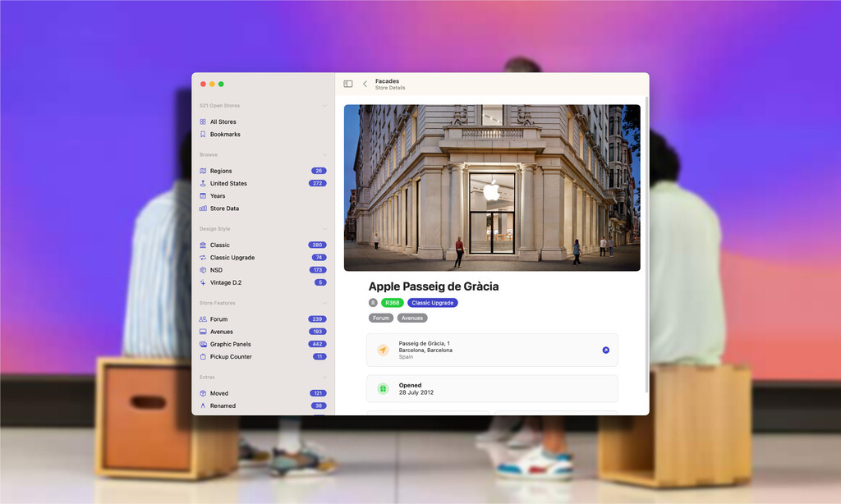Collapse the Store Features section
The height and width of the screenshot is (504, 841).
click(324, 303)
